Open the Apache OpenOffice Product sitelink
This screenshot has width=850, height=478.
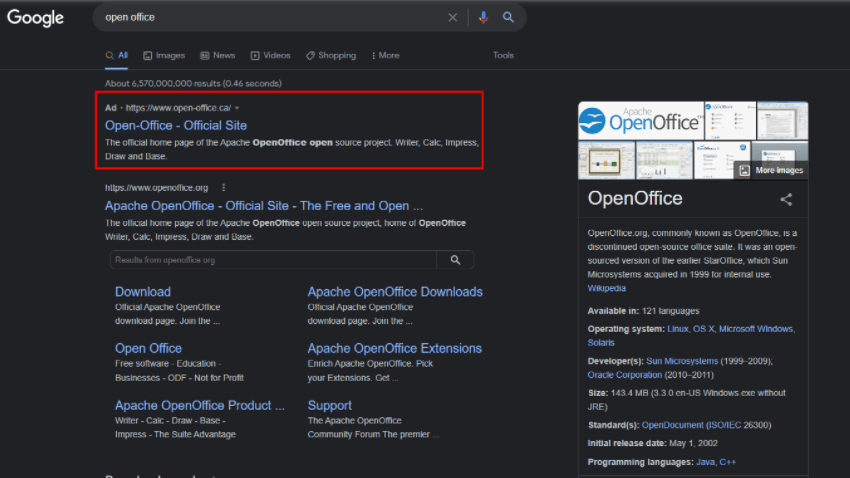[199, 405]
